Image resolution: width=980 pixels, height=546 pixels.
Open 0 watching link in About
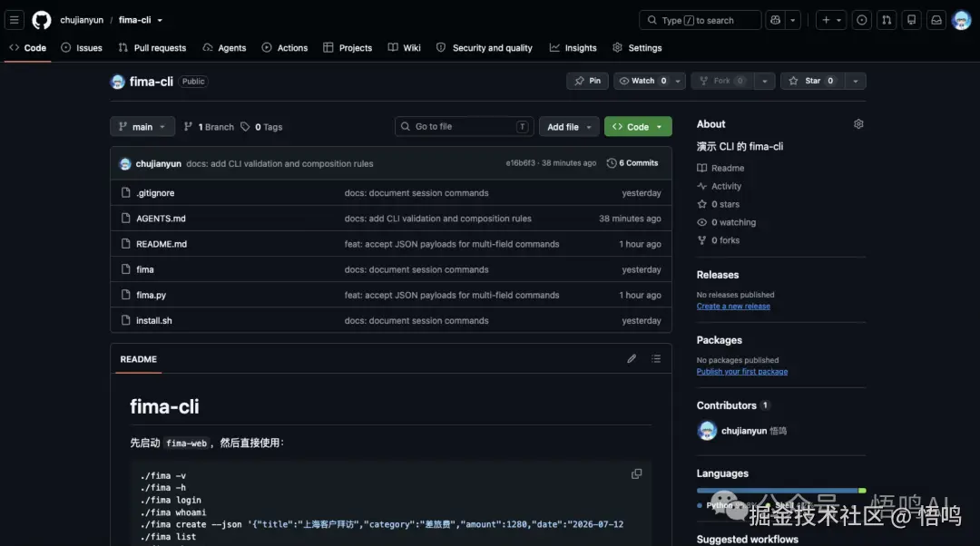726,222
